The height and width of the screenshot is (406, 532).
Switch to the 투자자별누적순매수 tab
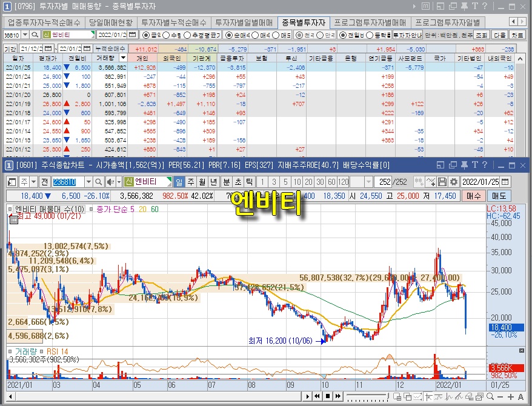click(x=174, y=23)
